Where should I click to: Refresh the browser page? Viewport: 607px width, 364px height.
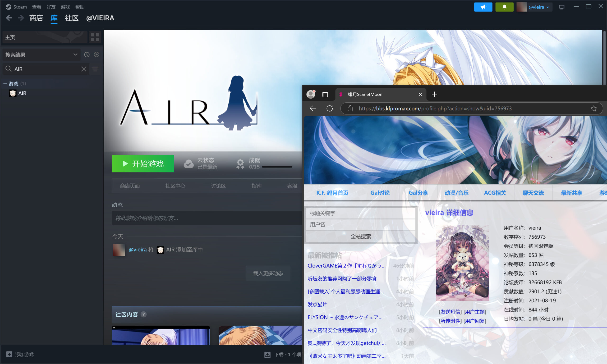coord(330,108)
